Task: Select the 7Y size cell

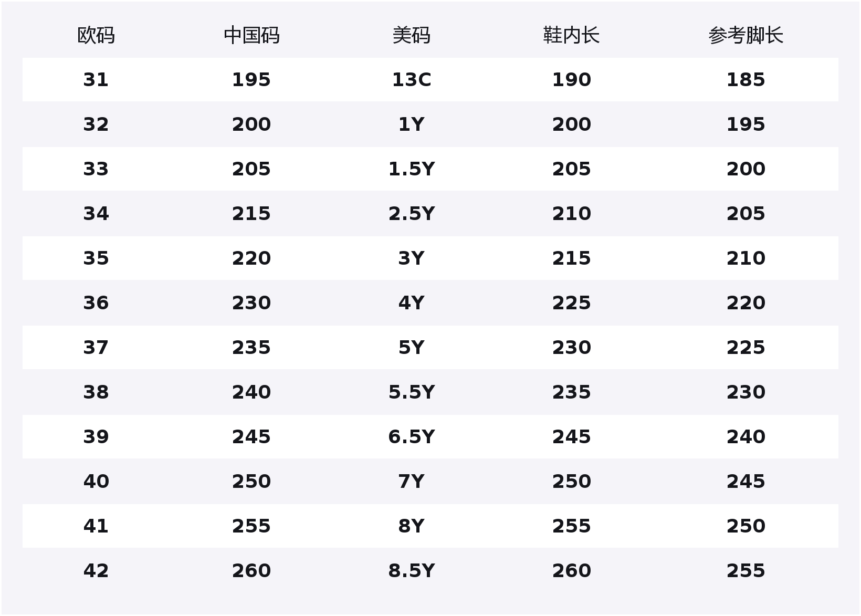Action: click(412, 482)
